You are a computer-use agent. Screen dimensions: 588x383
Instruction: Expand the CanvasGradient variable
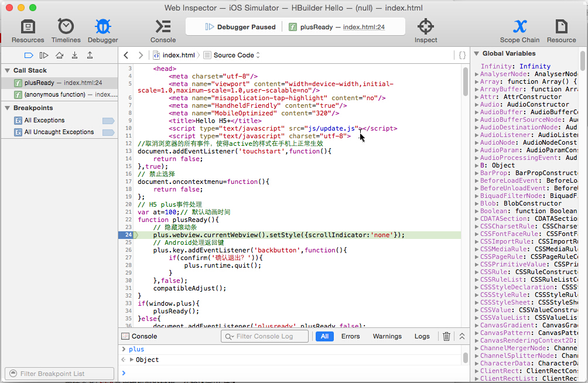point(477,325)
